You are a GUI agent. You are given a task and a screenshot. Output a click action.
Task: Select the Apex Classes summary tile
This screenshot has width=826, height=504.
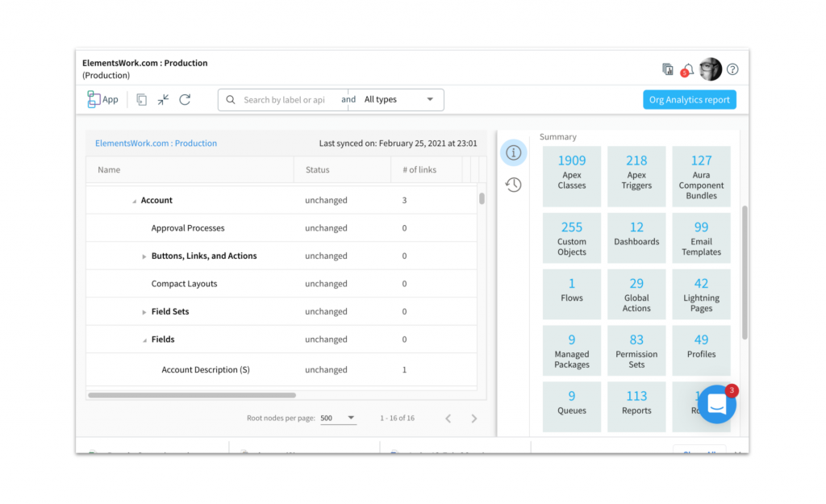click(571, 171)
